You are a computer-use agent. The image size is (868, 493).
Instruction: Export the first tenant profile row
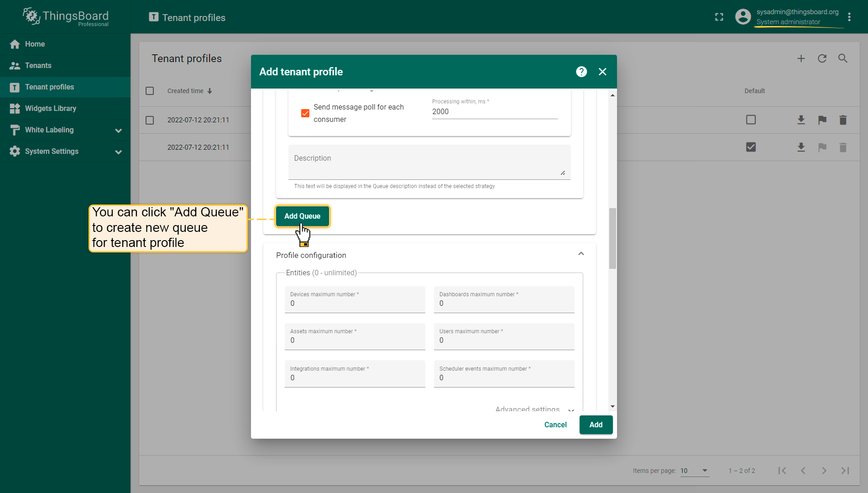tap(801, 120)
